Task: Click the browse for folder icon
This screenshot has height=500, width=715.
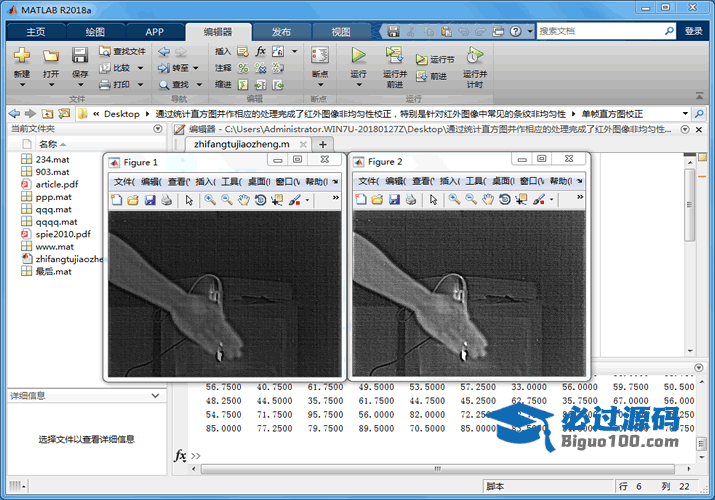Action: point(64,113)
